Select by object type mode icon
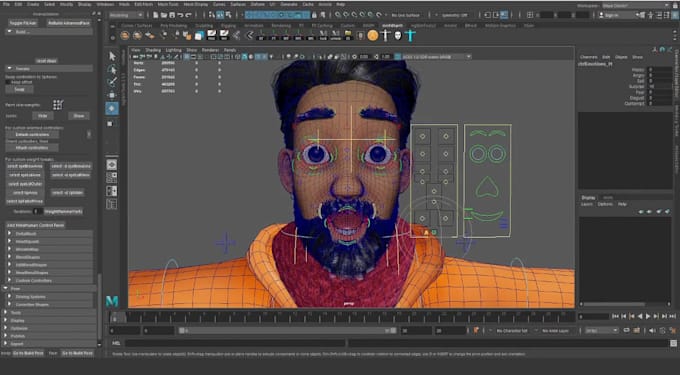Screen dimensions: 680x375 (x=220, y=15)
